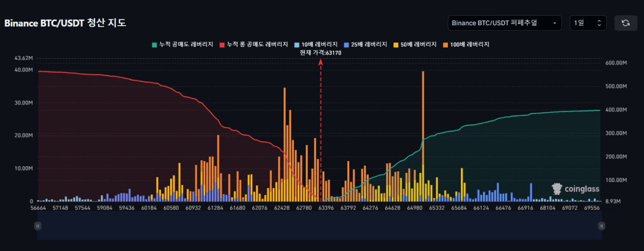This screenshot has width=644, height=251.
Task: Click the current price 63170 marker arrow
Action: (x=320, y=61)
